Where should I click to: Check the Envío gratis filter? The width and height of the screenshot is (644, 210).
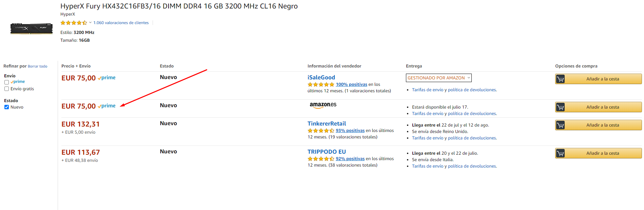[6, 89]
